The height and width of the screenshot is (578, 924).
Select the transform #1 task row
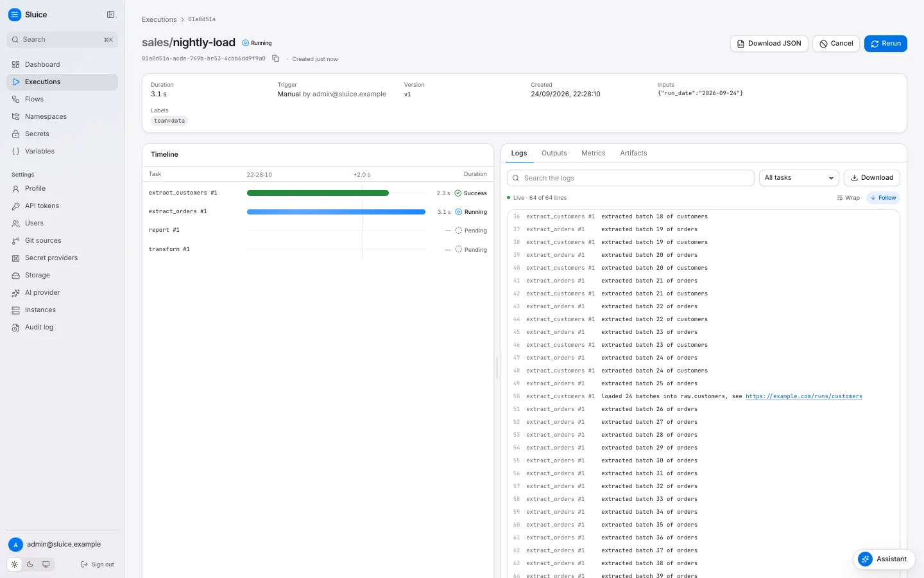(318, 249)
